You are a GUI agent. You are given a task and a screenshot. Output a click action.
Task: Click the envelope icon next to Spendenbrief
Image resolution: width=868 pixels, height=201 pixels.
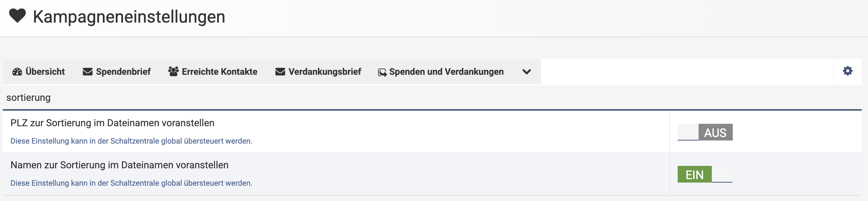(87, 72)
